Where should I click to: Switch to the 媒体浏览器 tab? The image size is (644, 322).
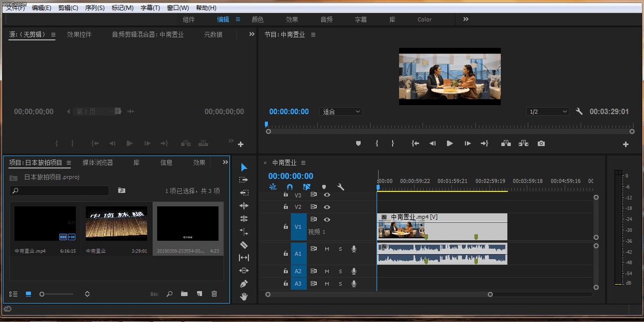pos(97,162)
